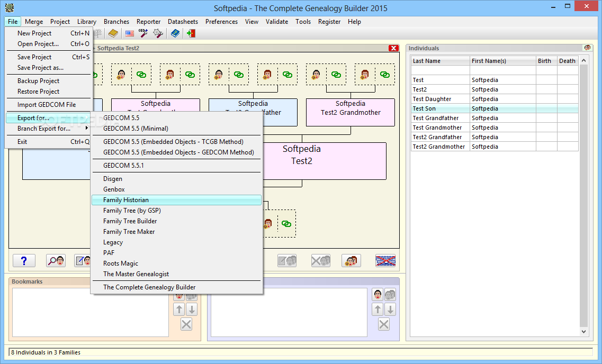Click the move up arrow in Bookmarks panel
602x364 pixels.
click(179, 309)
